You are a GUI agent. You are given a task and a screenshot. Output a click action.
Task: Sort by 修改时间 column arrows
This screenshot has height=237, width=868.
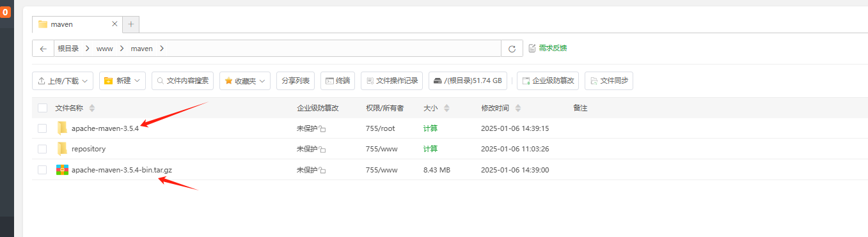[518, 108]
